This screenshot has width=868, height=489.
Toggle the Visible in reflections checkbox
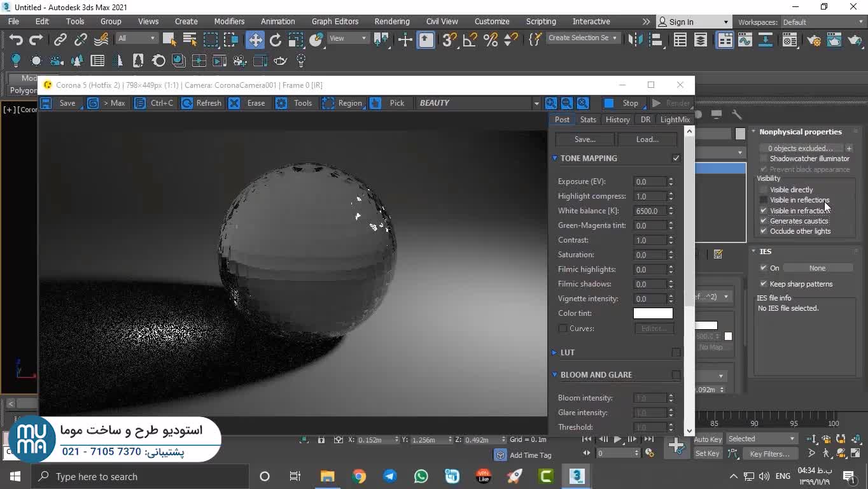pyautogui.click(x=764, y=200)
